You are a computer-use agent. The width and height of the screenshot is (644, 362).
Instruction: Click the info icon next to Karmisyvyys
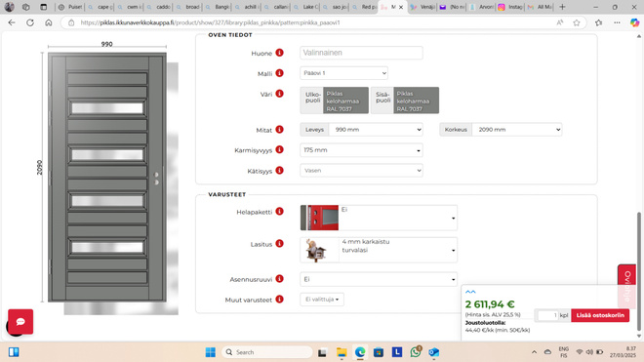point(280,149)
